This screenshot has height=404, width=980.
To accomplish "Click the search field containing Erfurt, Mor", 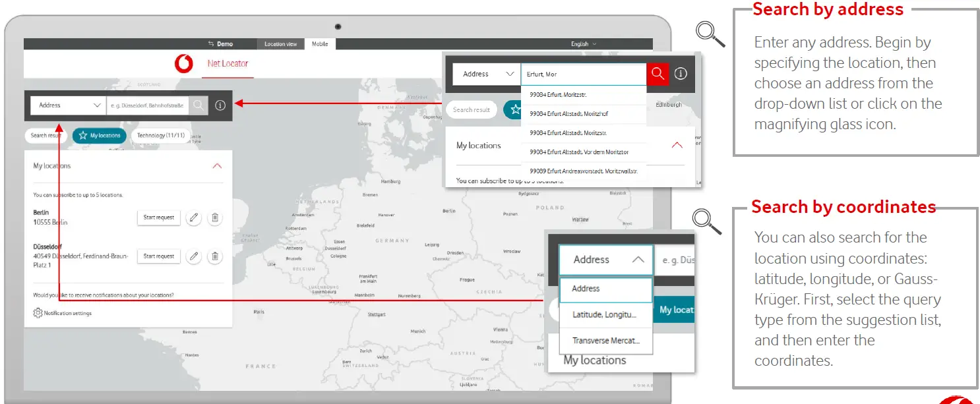I will click(583, 74).
